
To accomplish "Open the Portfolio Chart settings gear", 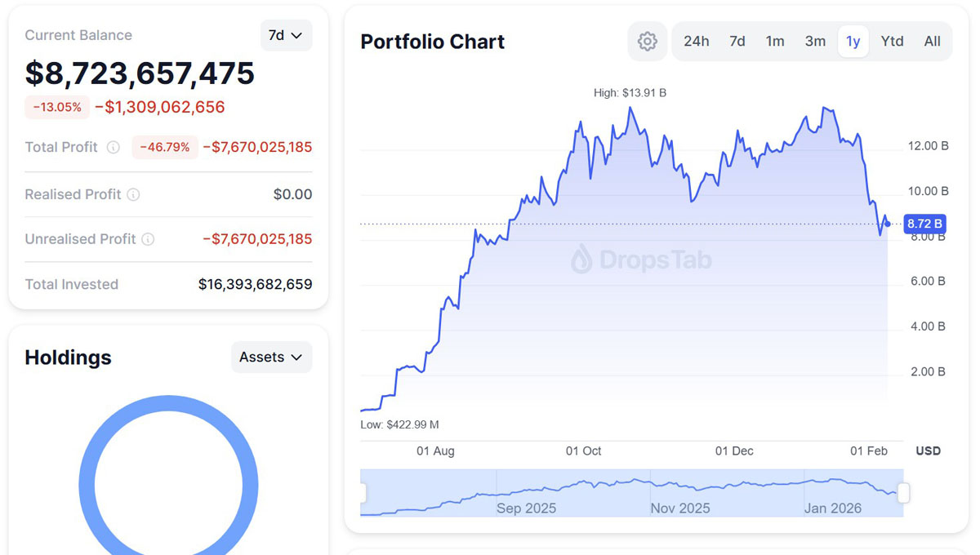I will click(x=647, y=41).
